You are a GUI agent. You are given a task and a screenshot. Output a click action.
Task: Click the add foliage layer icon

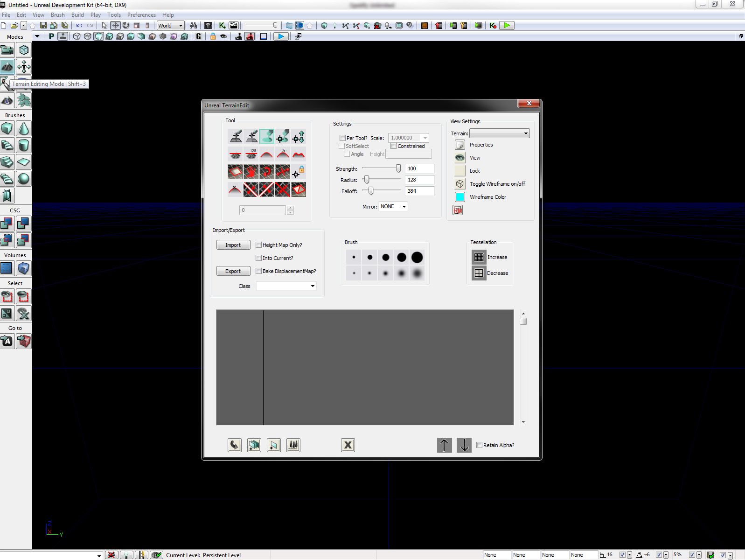pyautogui.click(x=293, y=445)
